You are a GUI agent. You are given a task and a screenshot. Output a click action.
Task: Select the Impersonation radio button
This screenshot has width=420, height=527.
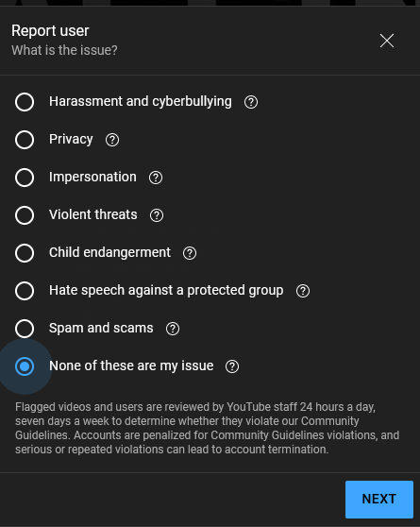coord(25,178)
